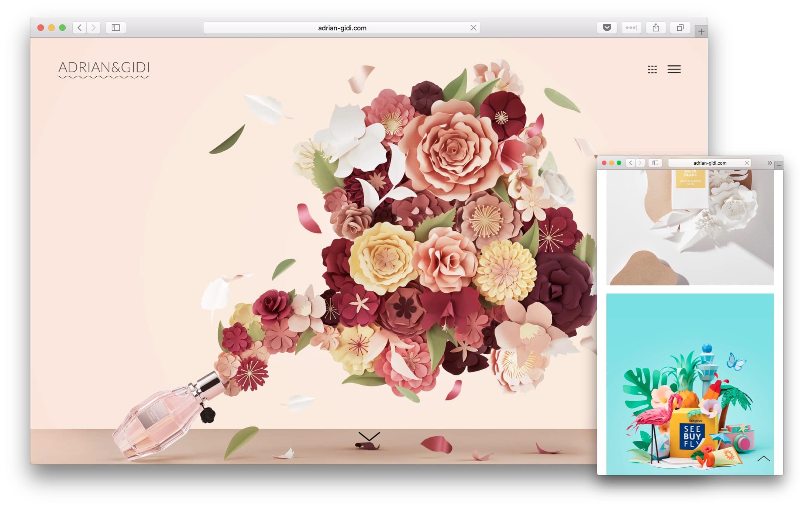Go back in the large browser window
Image resolution: width=812 pixels, height=508 pixels.
pyautogui.click(x=80, y=28)
